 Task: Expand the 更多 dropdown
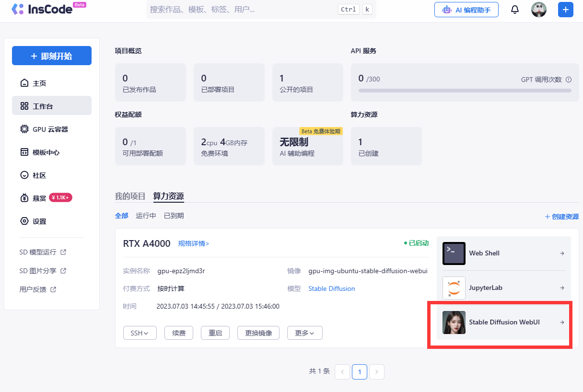pos(305,333)
